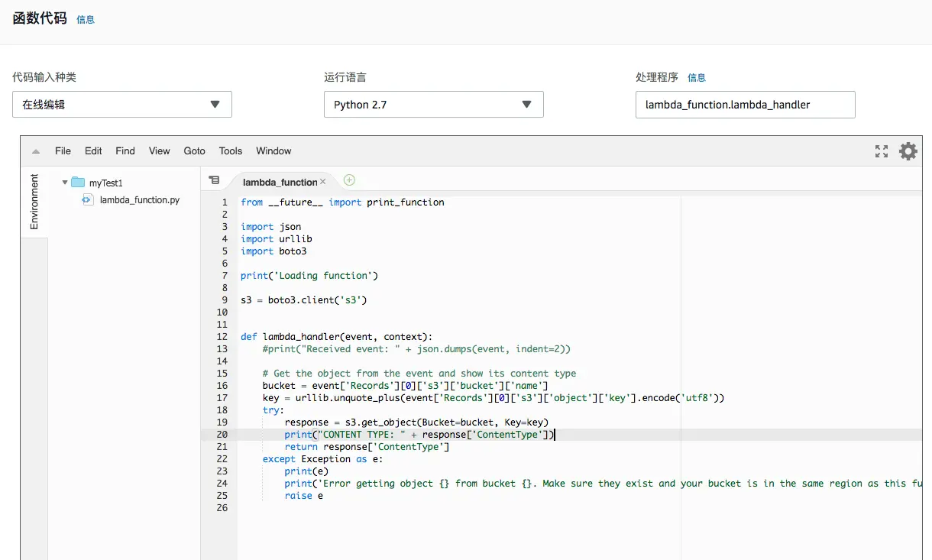932x560 pixels.
Task: Click the lambda_function.py file icon
Action: [87, 199]
